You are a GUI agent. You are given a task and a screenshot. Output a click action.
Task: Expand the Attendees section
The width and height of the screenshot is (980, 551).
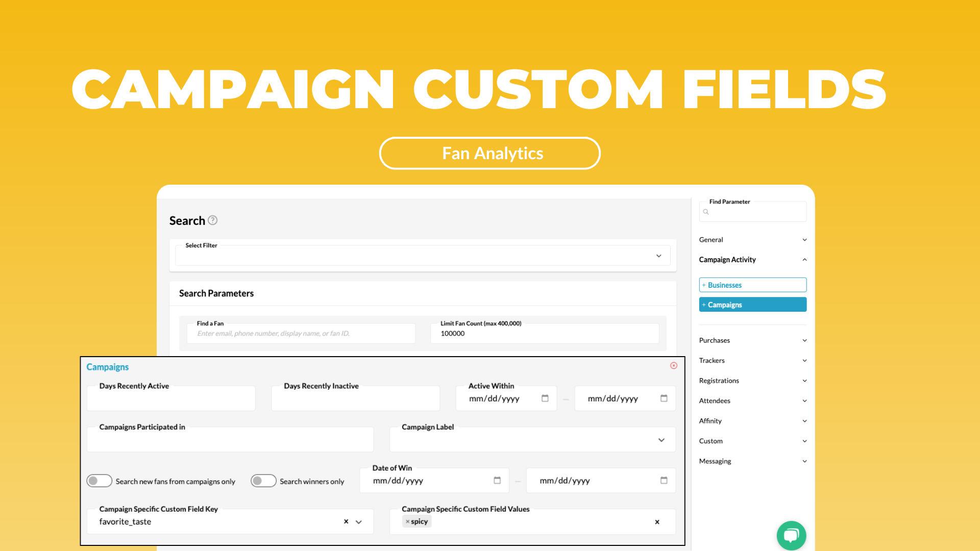coord(753,401)
